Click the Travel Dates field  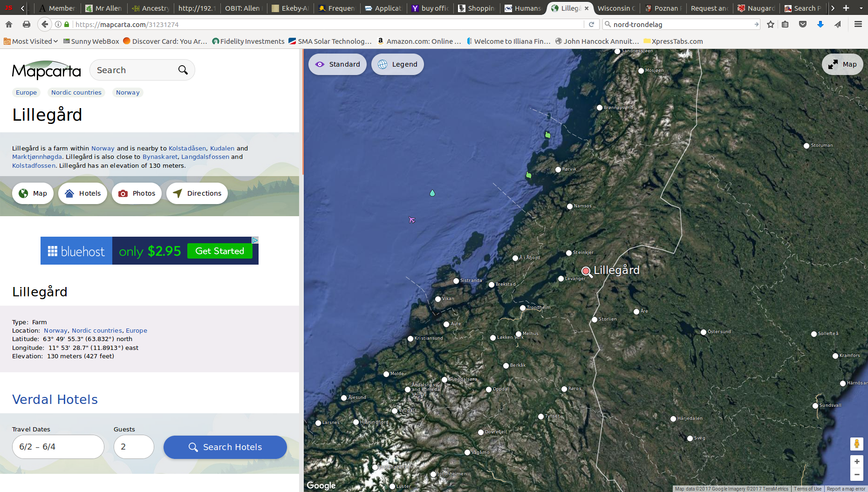point(58,447)
